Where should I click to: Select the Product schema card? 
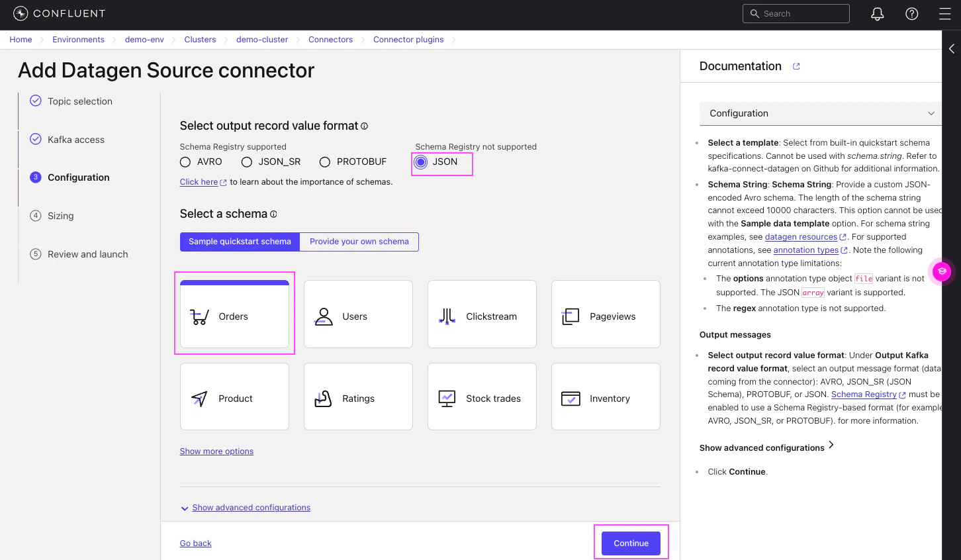pos(234,397)
